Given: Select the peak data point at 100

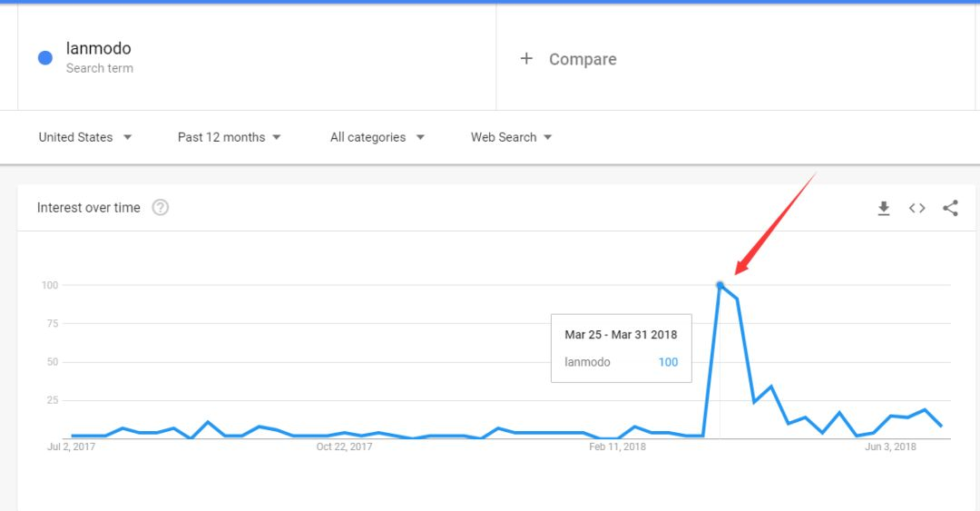Looking at the screenshot, I should pyautogui.click(x=720, y=285).
